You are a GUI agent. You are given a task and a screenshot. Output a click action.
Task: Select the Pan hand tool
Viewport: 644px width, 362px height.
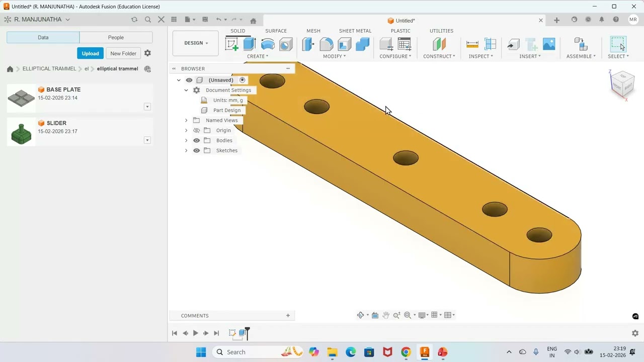(386, 315)
